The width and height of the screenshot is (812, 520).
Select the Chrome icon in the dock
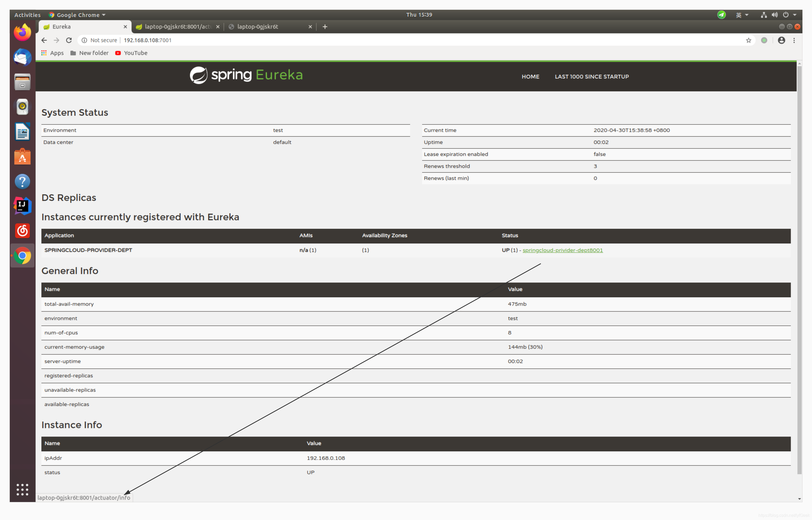click(22, 256)
